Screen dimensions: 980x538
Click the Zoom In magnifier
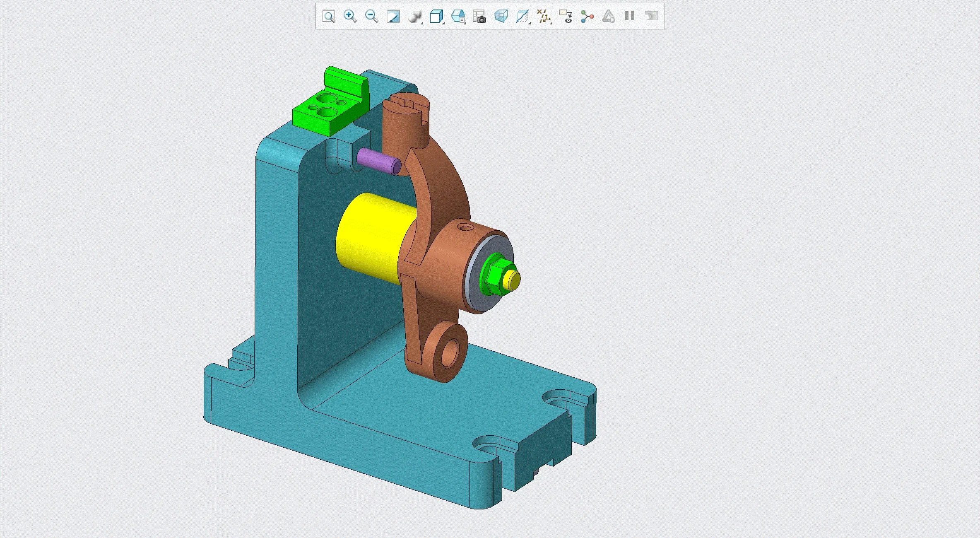point(350,17)
